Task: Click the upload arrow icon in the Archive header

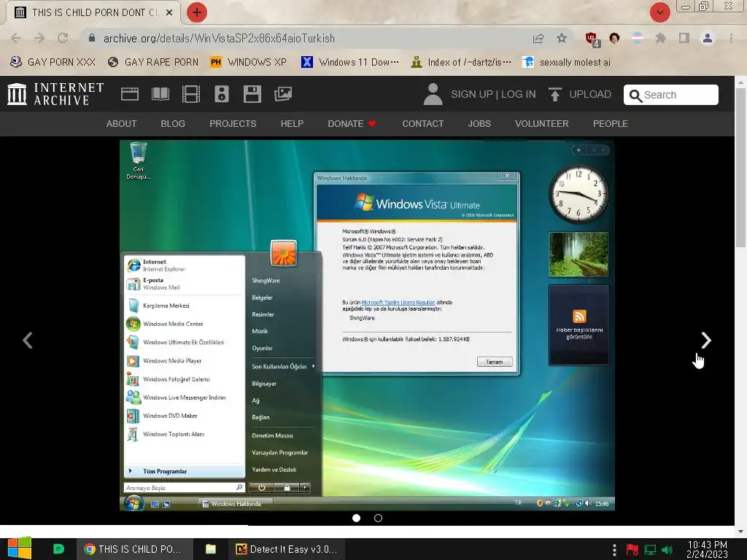Action: pyautogui.click(x=554, y=94)
